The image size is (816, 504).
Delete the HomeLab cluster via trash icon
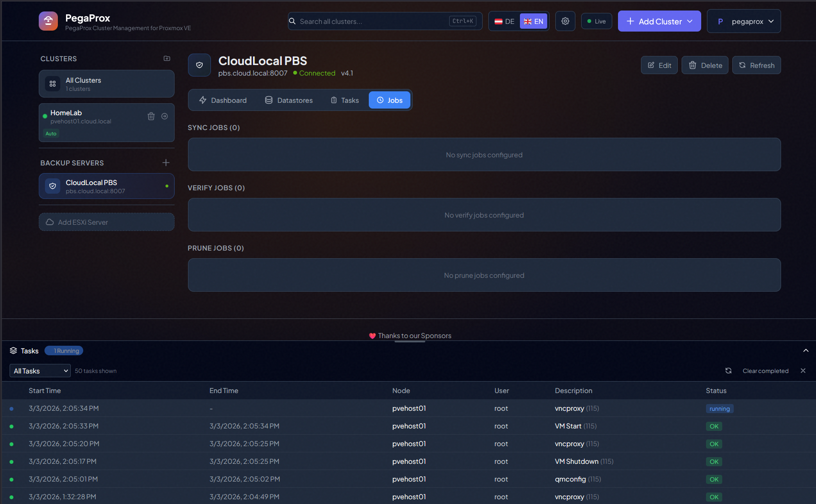[151, 116]
